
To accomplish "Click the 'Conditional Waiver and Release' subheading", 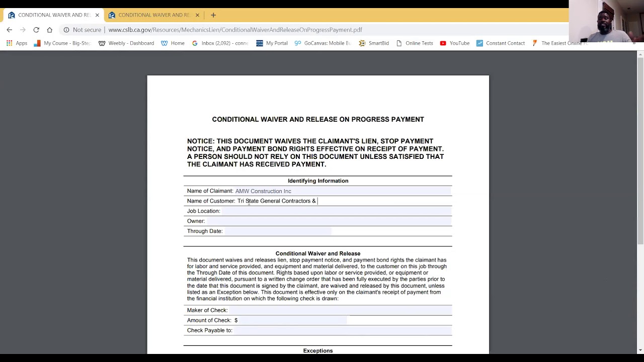I will coord(318,253).
